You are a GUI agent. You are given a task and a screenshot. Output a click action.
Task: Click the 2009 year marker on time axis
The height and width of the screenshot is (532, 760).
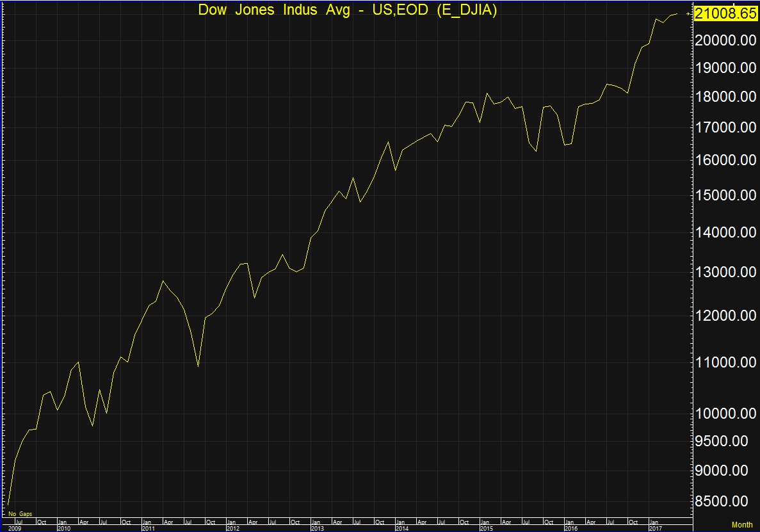(x=14, y=529)
